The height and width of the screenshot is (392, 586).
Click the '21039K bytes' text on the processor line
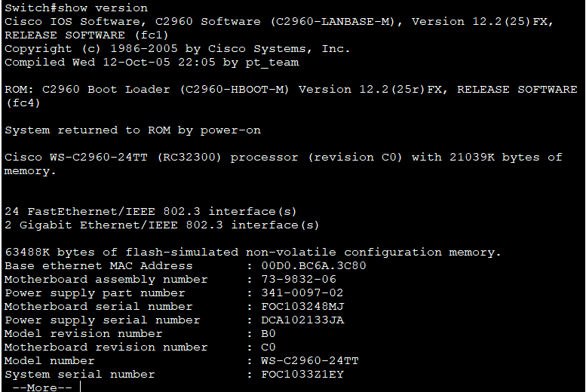[495, 158]
